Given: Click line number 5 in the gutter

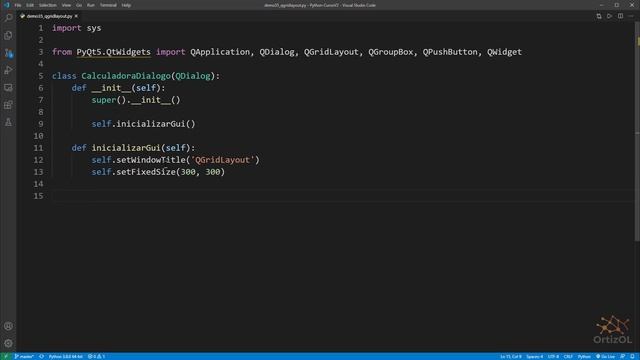Looking at the screenshot, I should coord(40,76).
